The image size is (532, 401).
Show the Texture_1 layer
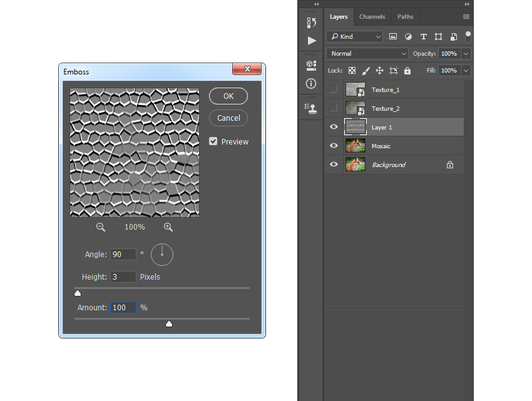334,89
